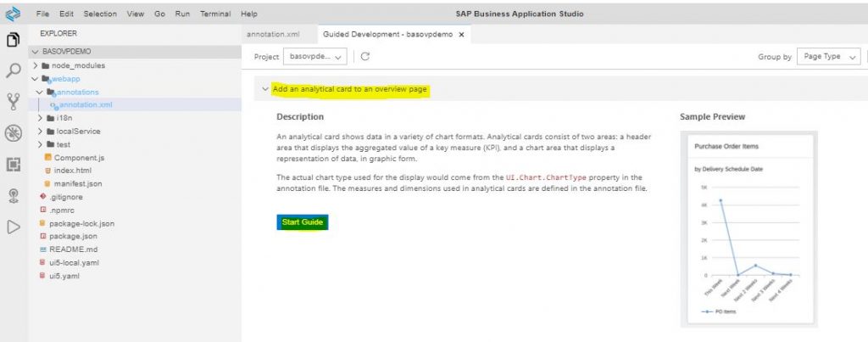This screenshot has width=868, height=342.
Task: Open the Project dropdown
Action: [315, 57]
